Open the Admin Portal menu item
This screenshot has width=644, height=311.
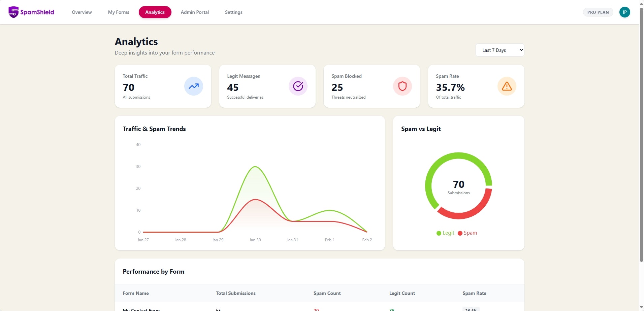194,12
